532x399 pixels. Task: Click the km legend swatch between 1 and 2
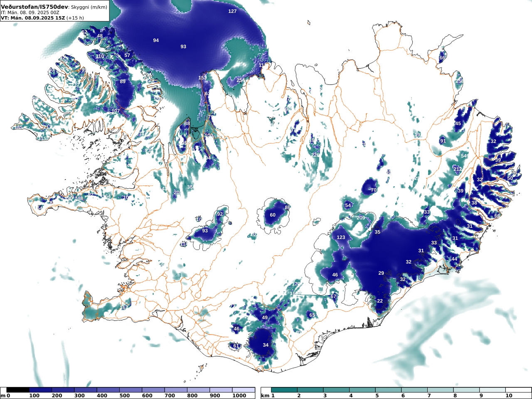284,390
